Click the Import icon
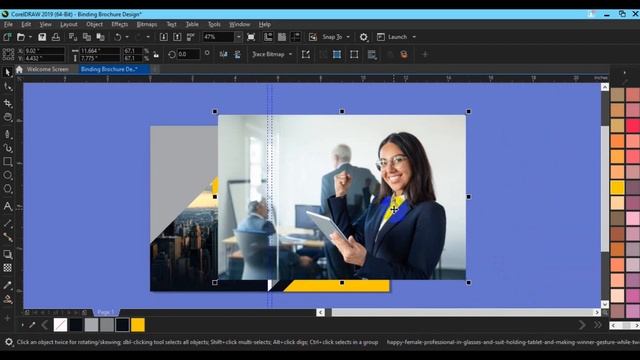This screenshot has height=360, width=640. point(164,37)
